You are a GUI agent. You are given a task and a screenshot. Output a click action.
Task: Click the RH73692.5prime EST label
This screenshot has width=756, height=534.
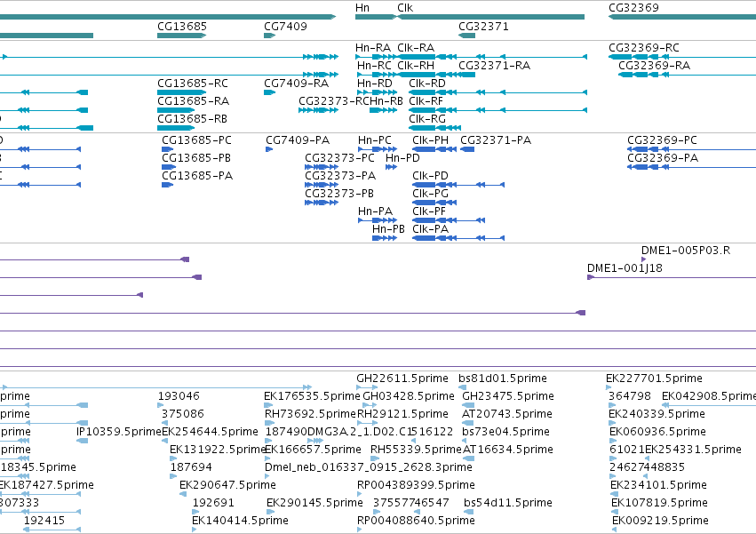[310, 414]
